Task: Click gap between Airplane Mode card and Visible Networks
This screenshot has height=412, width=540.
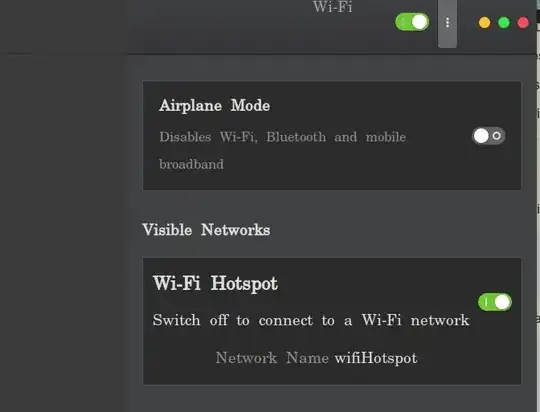Action: coord(332,205)
